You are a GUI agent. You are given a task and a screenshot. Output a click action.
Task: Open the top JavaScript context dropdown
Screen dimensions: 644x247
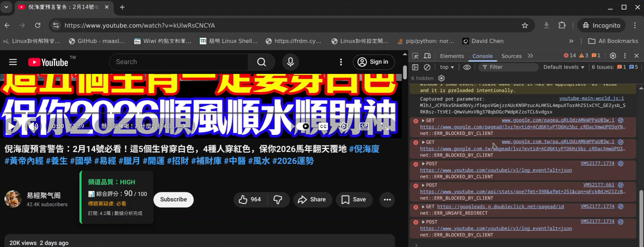click(447, 67)
